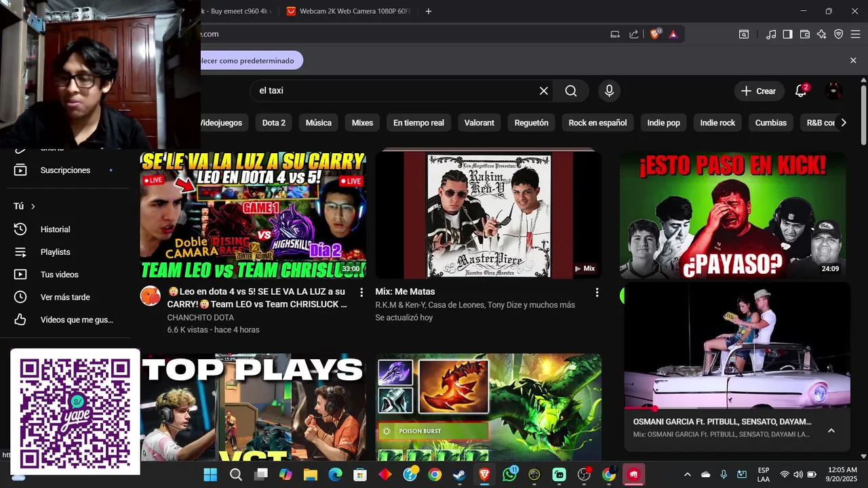The height and width of the screenshot is (488, 868).
Task: Open options menu for Leo en dota video
Action: pos(361,292)
